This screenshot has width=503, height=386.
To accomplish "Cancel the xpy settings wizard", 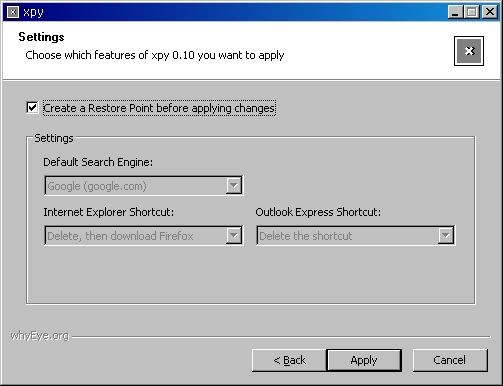I will 450,360.
